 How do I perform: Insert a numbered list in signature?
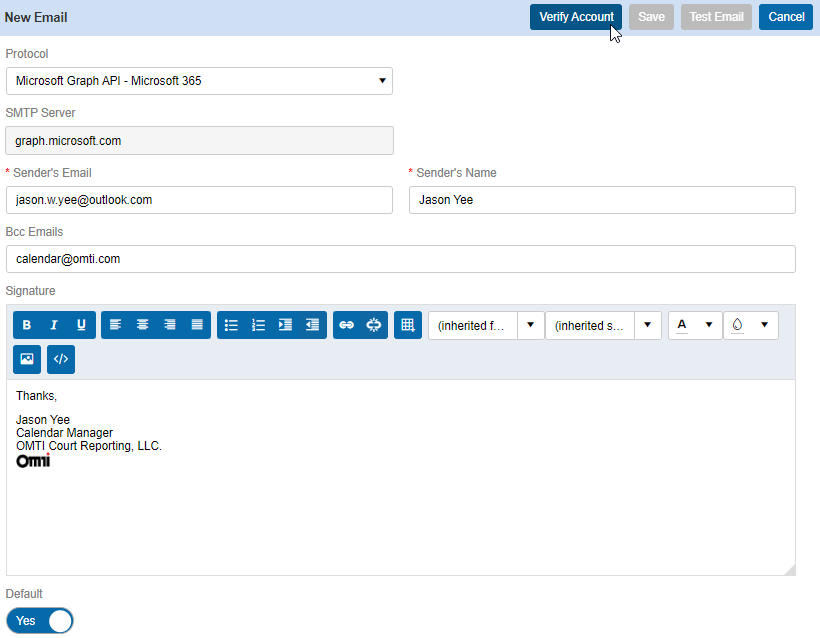[x=258, y=325]
